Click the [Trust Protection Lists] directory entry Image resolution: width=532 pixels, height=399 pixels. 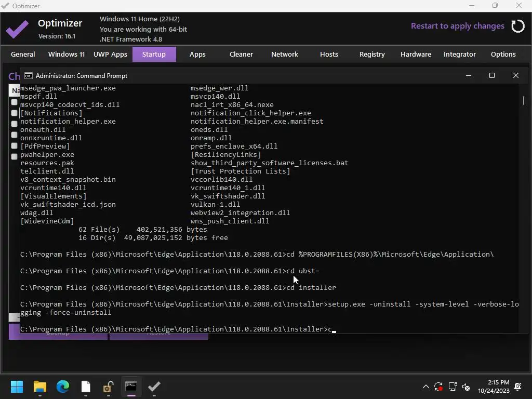click(240, 171)
